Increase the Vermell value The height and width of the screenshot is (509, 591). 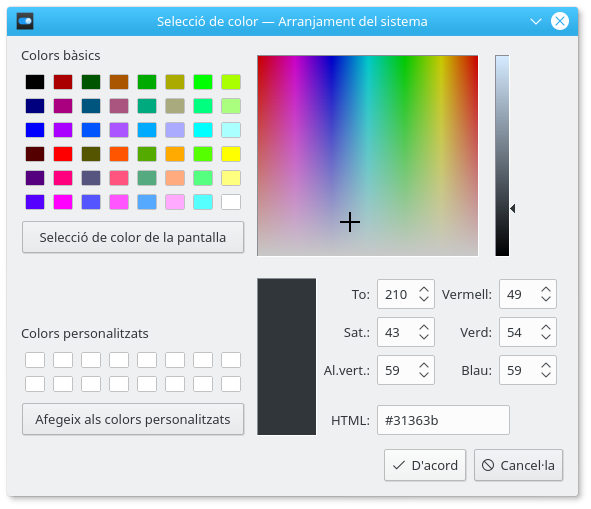point(546,290)
